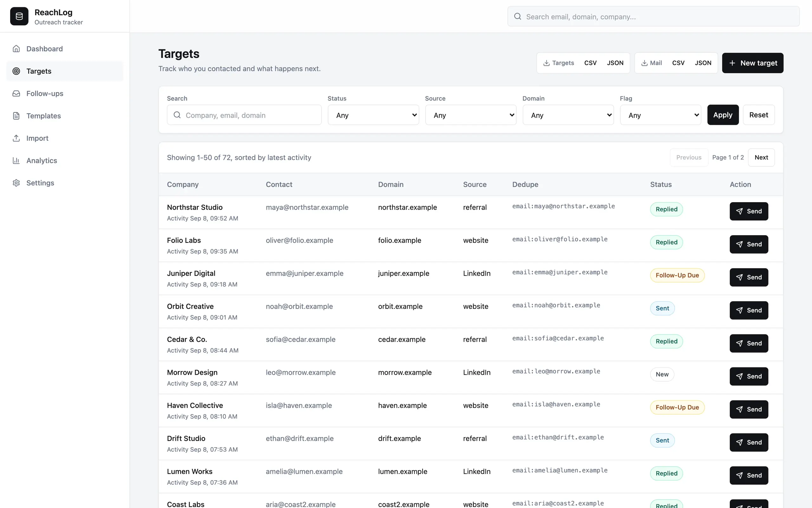This screenshot has width=812, height=508.
Task: Click Follow-Up Due badge for Juniper Digital
Action: pos(677,275)
